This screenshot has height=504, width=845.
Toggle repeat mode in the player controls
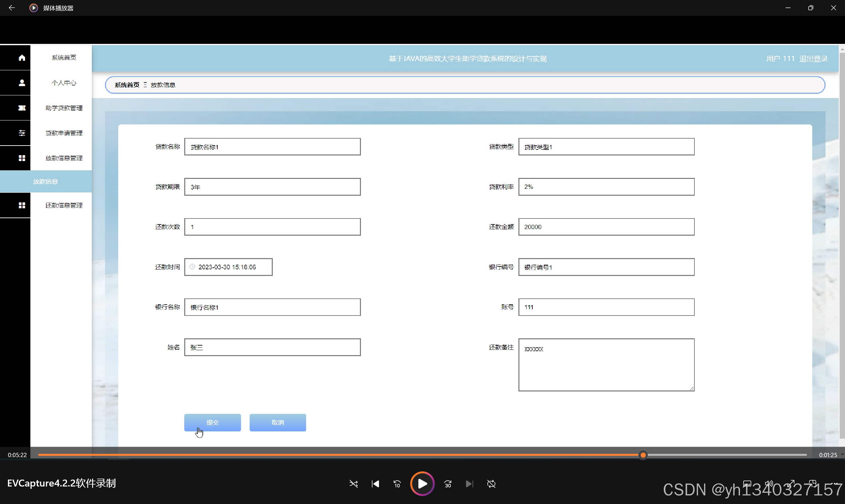coord(491,484)
